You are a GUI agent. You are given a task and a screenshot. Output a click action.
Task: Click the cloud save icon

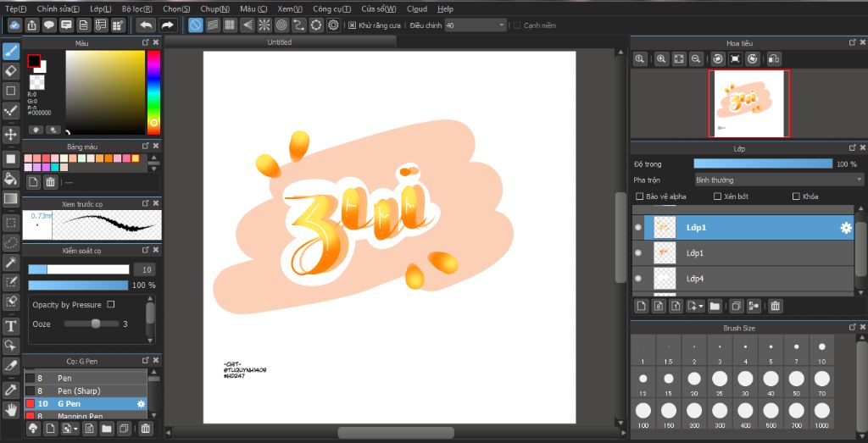15,25
